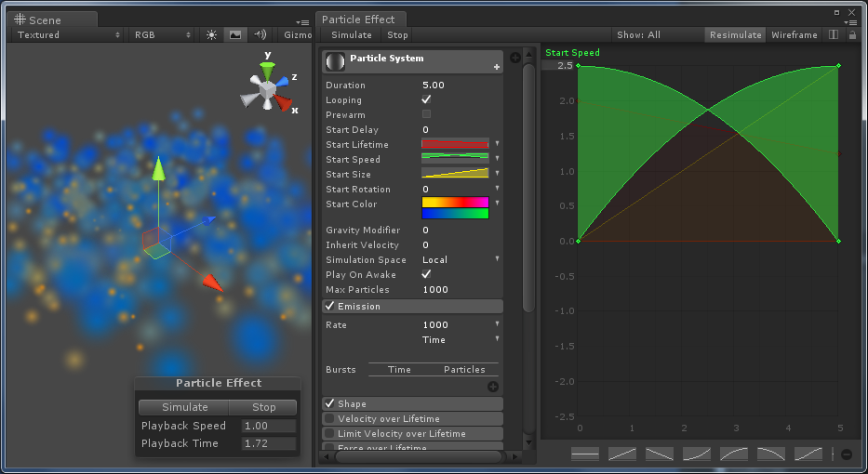
Task: Open the Emission Time dropdown
Action: click(x=461, y=339)
